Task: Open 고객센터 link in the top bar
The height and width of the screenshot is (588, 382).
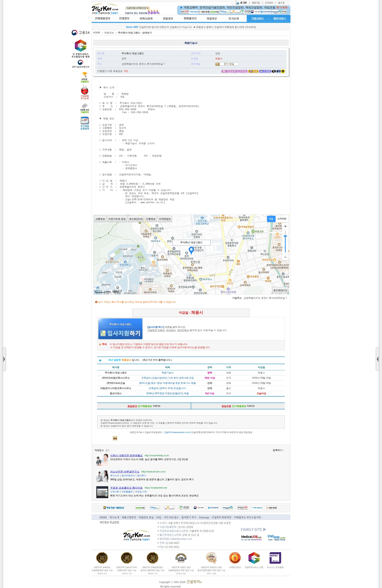Action: (269, 3)
